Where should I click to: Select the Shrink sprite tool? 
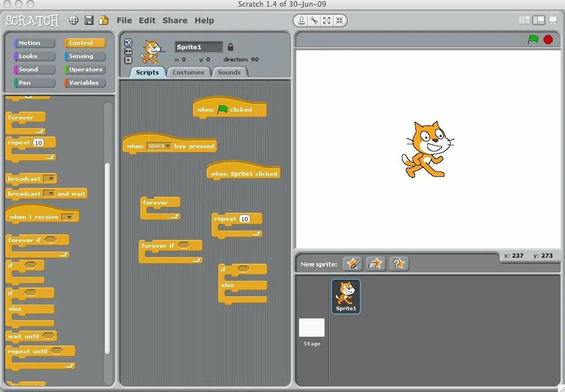pos(339,20)
